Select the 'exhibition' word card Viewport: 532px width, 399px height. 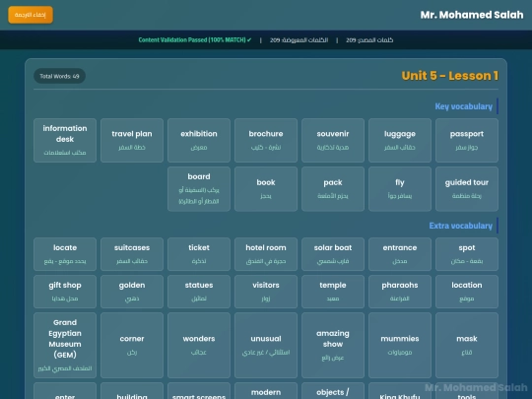pos(199,140)
